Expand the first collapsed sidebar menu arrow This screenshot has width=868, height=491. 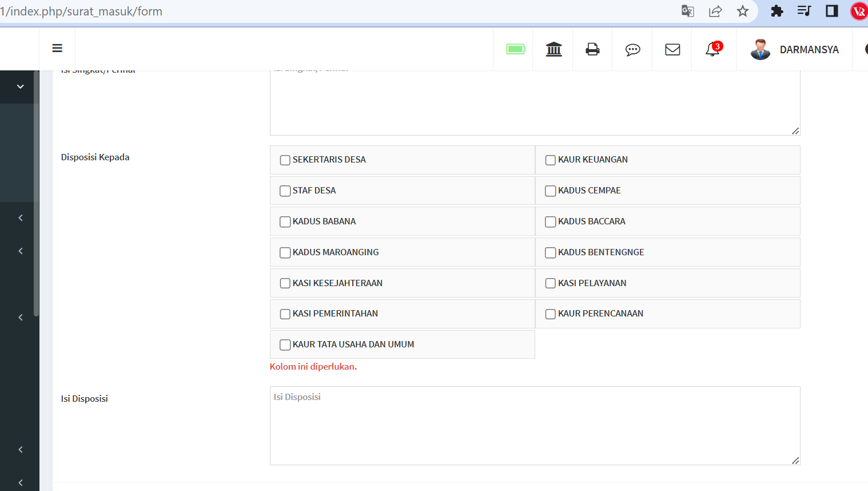click(x=20, y=217)
